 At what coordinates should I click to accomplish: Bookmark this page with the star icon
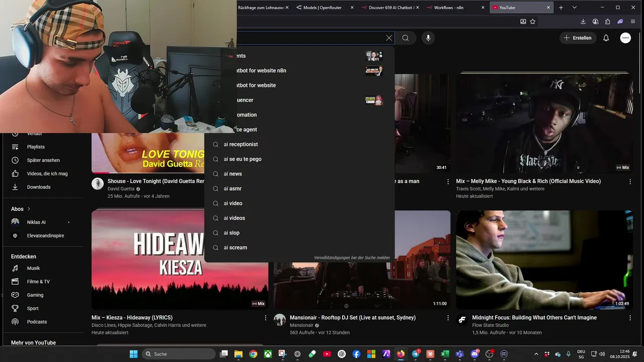coord(533,22)
